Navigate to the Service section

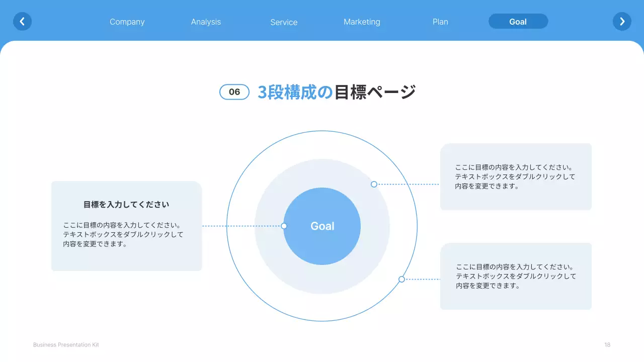coord(284,22)
